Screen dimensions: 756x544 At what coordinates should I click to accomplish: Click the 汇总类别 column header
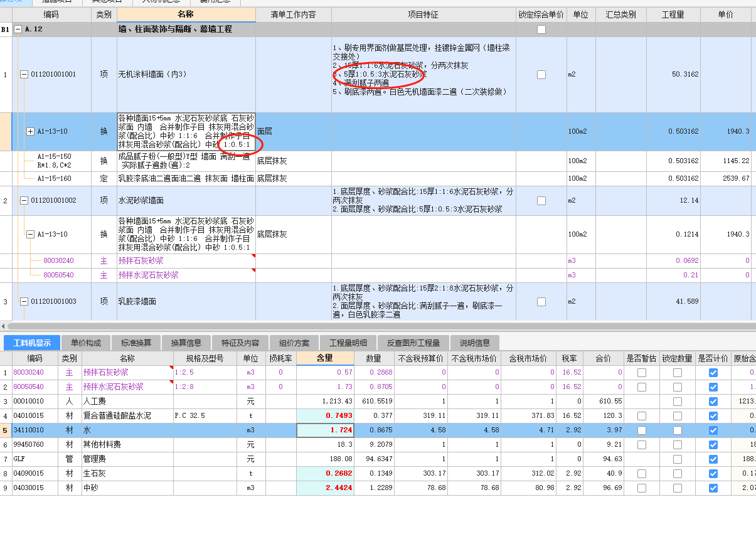(620, 14)
